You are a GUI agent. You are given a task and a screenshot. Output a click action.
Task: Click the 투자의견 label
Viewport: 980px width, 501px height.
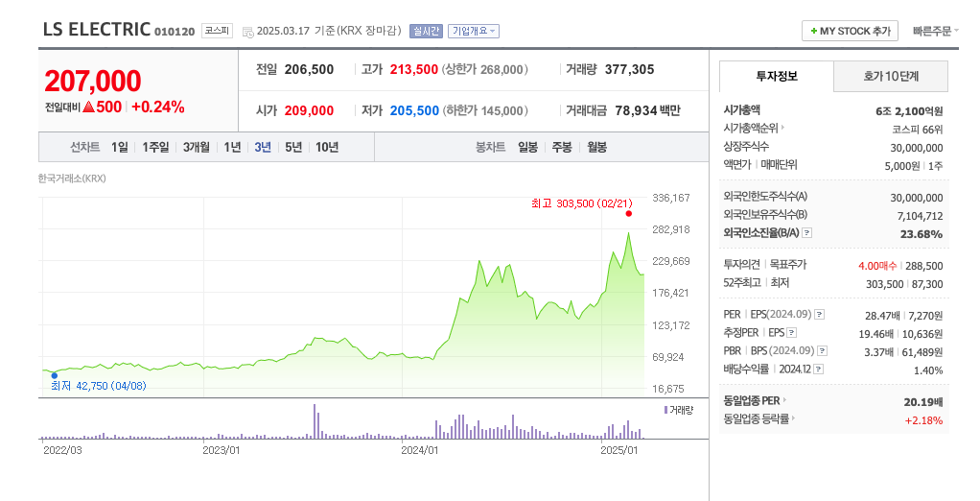pyautogui.click(x=742, y=265)
